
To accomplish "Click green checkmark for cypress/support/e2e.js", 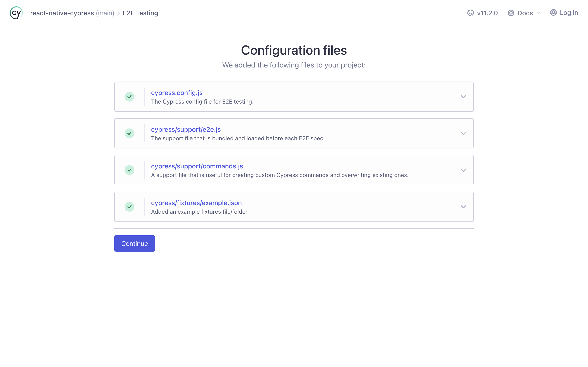I will point(129,133).
